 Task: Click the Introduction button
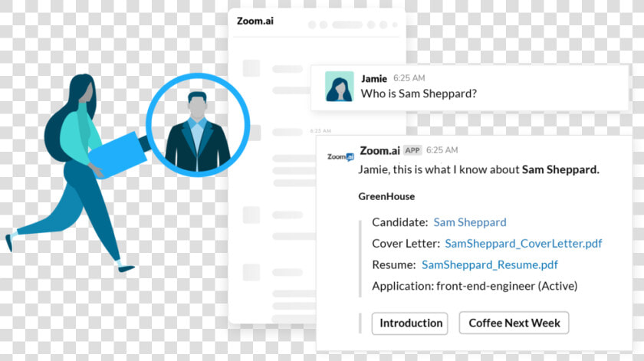(410, 323)
